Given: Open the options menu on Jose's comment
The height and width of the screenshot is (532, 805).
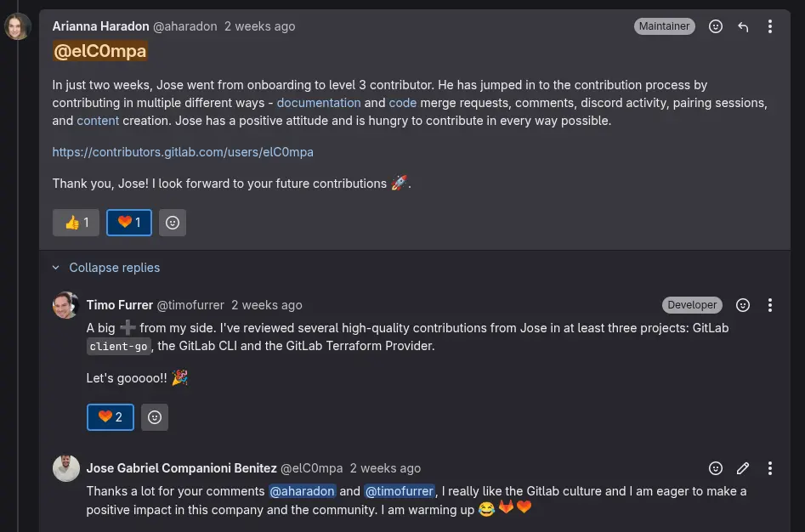Looking at the screenshot, I should coord(770,468).
